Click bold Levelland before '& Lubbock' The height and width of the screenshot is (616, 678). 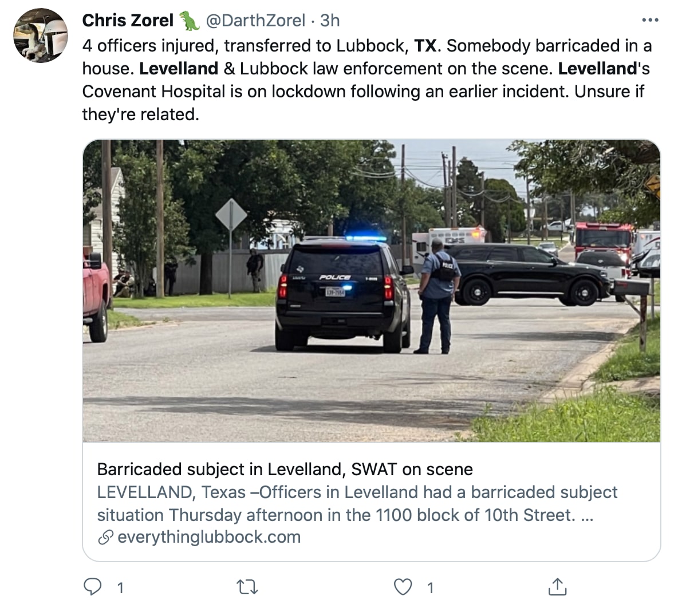click(179, 69)
